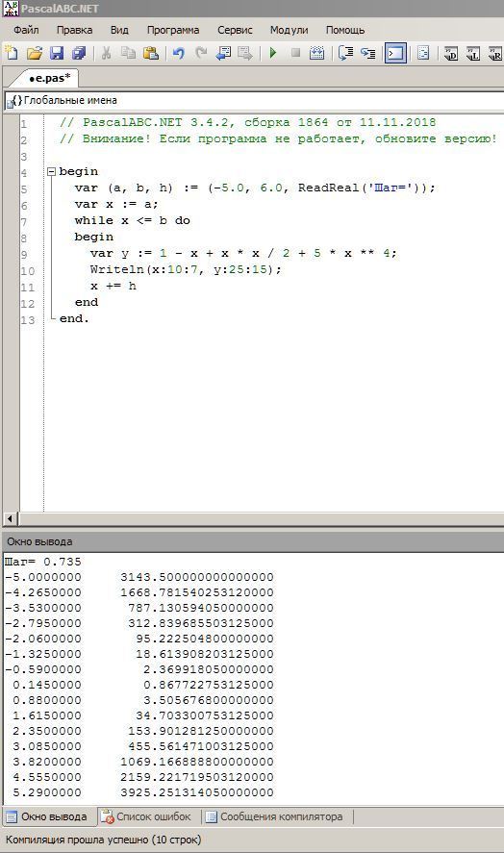Select the e.pas file tab
The width and height of the screenshot is (504, 853).
pos(49,78)
